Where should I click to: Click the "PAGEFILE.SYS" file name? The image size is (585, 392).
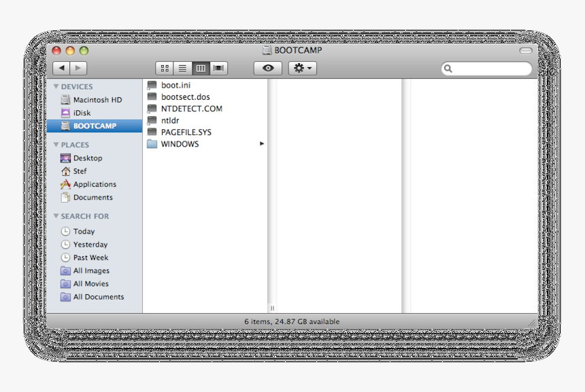click(186, 132)
